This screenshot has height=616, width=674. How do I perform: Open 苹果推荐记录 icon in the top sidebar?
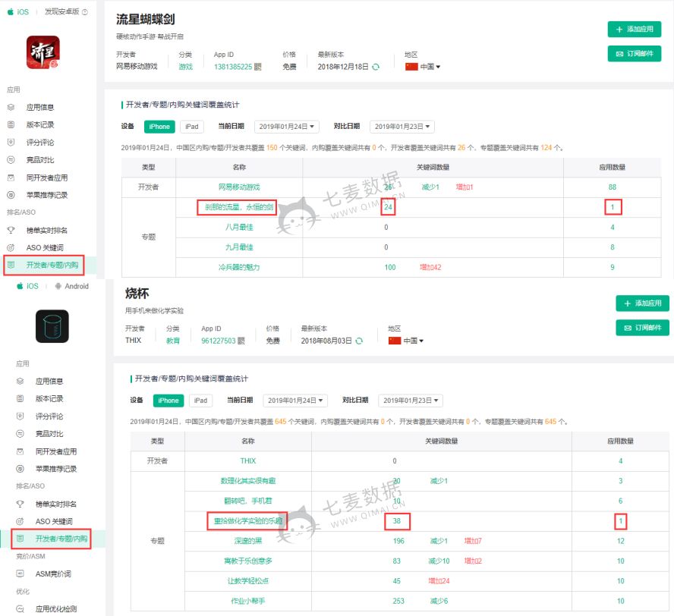11,195
